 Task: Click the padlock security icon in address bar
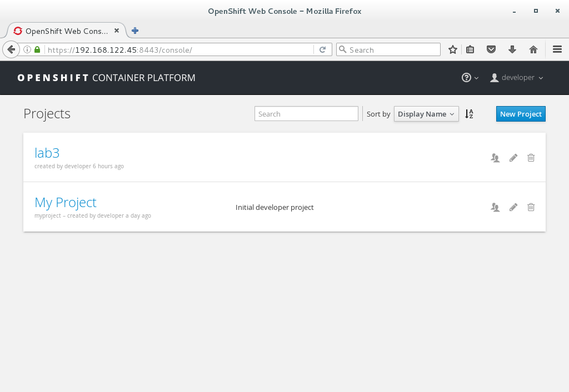[x=37, y=49]
